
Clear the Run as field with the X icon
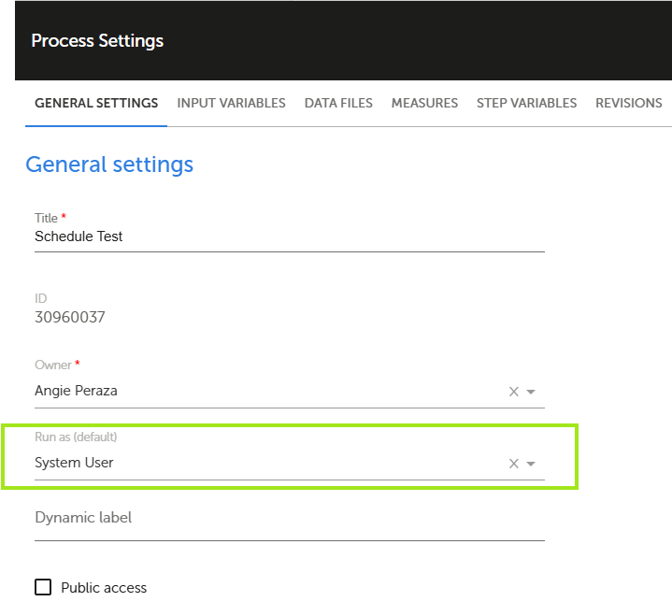tap(514, 464)
